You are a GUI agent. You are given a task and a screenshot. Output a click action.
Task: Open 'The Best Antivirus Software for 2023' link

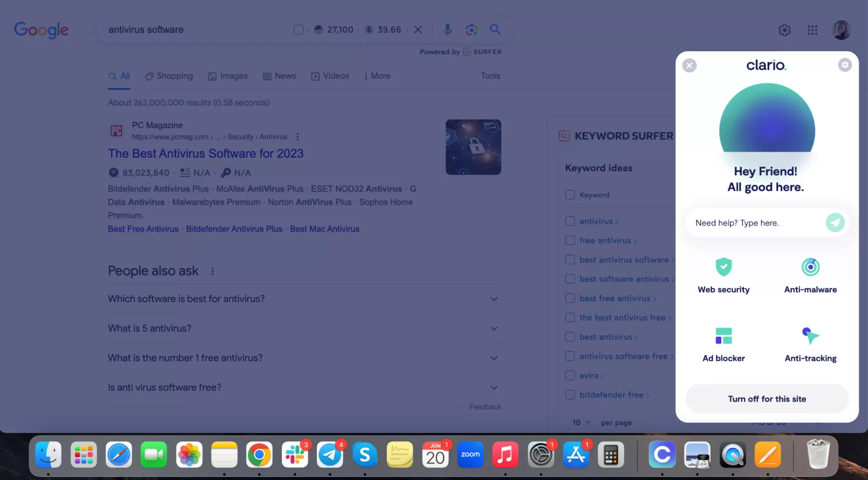[x=205, y=153]
